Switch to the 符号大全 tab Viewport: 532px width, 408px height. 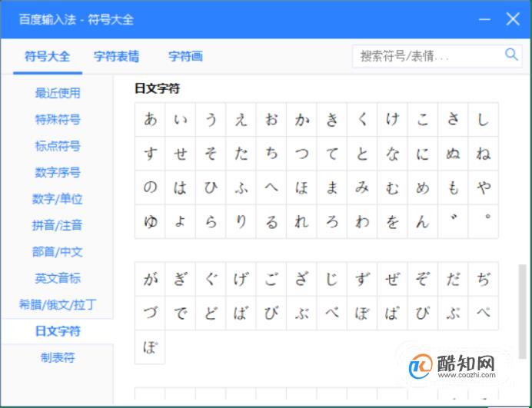(x=48, y=56)
